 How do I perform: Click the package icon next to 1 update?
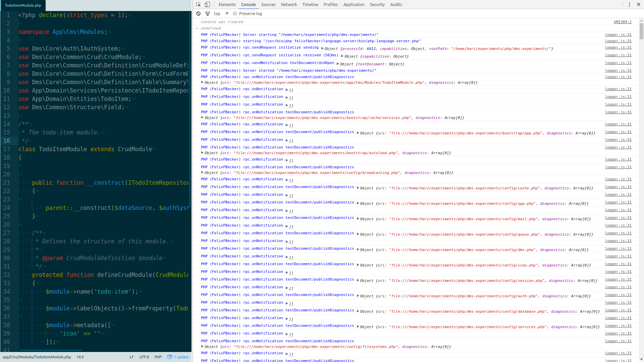[x=170, y=357]
